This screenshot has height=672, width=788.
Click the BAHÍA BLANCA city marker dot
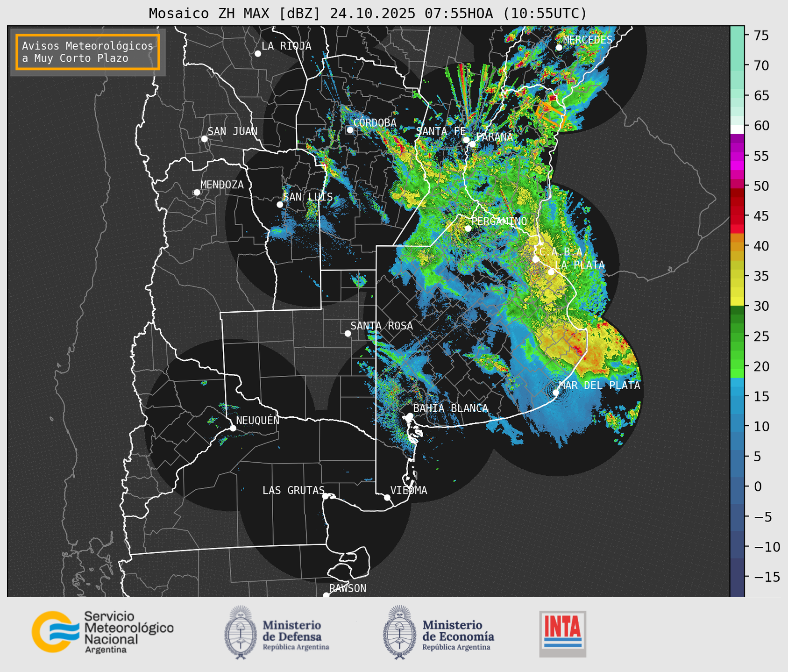point(410,416)
